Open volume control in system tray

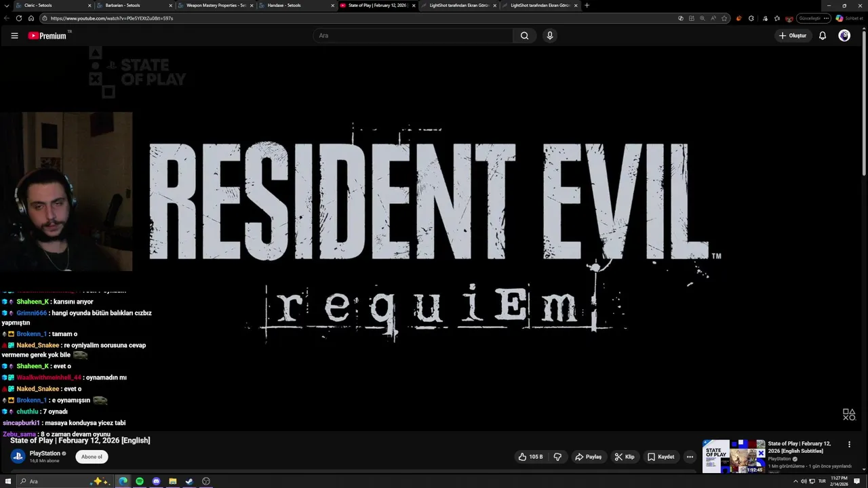click(804, 481)
